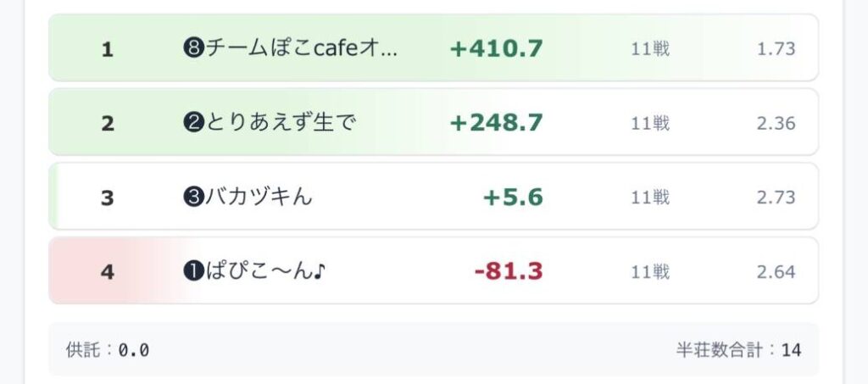The height and width of the screenshot is (384, 868).
Task: Click the ぱぴこ〜ん♪ team name
Action: [x=254, y=271]
